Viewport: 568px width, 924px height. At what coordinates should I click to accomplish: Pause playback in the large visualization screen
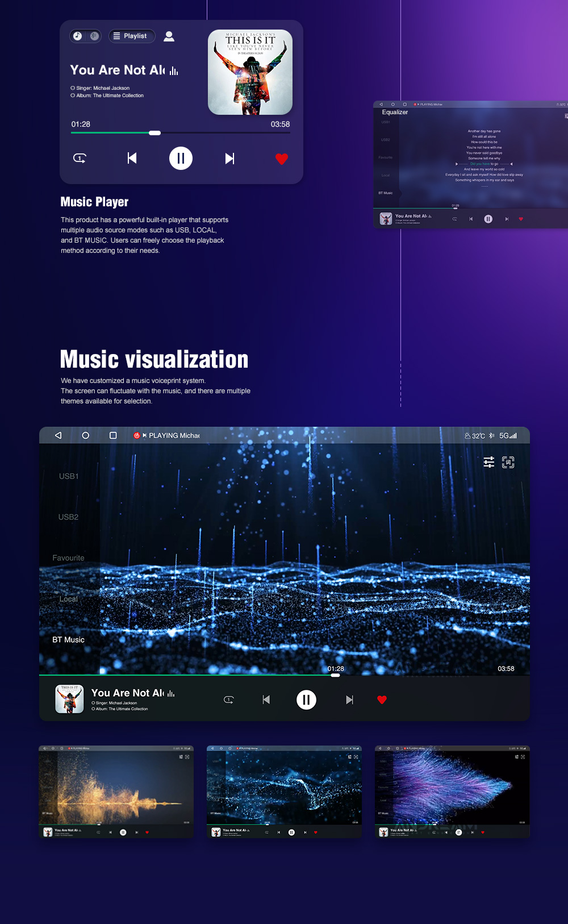(x=306, y=700)
